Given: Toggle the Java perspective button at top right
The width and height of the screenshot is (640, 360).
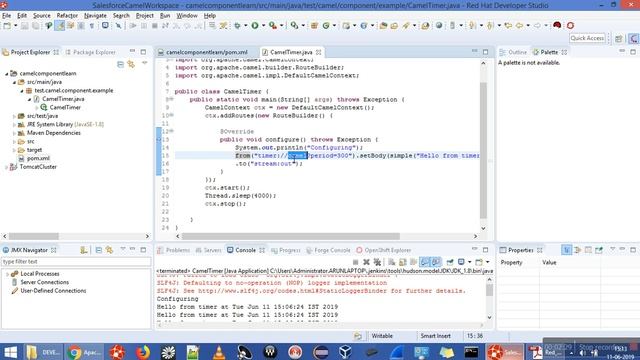Looking at the screenshot, I should tap(634, 38).
